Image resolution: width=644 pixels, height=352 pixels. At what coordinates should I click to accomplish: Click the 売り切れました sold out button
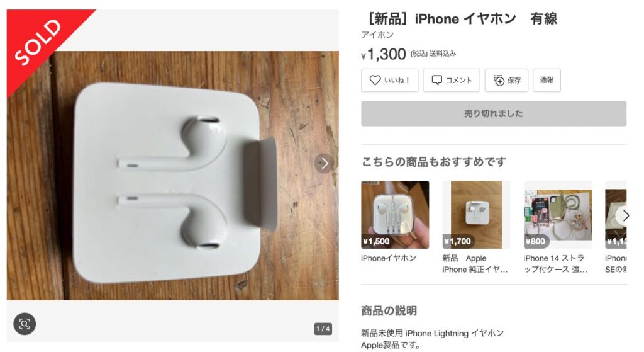click(x=494, y=113)
